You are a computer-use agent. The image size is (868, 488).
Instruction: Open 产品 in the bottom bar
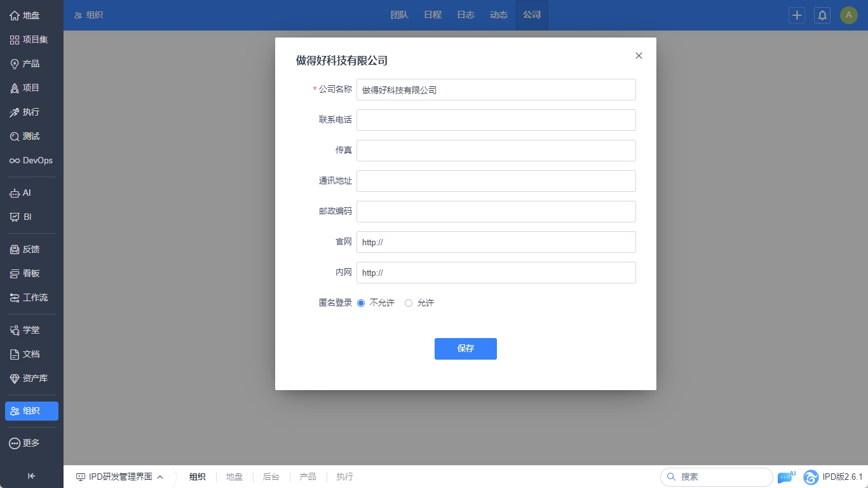308,477
